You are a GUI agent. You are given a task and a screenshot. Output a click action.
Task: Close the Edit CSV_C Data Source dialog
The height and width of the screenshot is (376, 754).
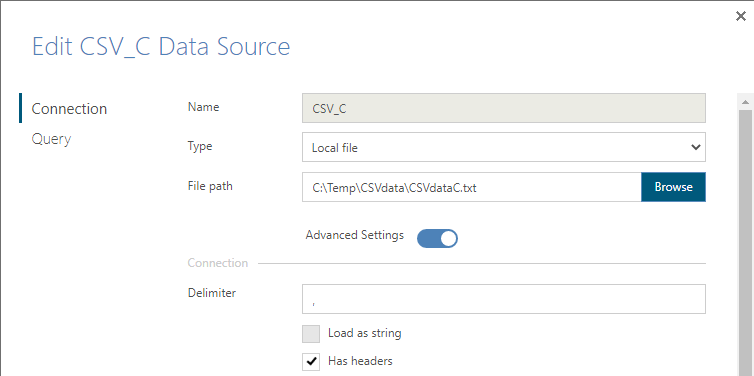click(741, 16)
